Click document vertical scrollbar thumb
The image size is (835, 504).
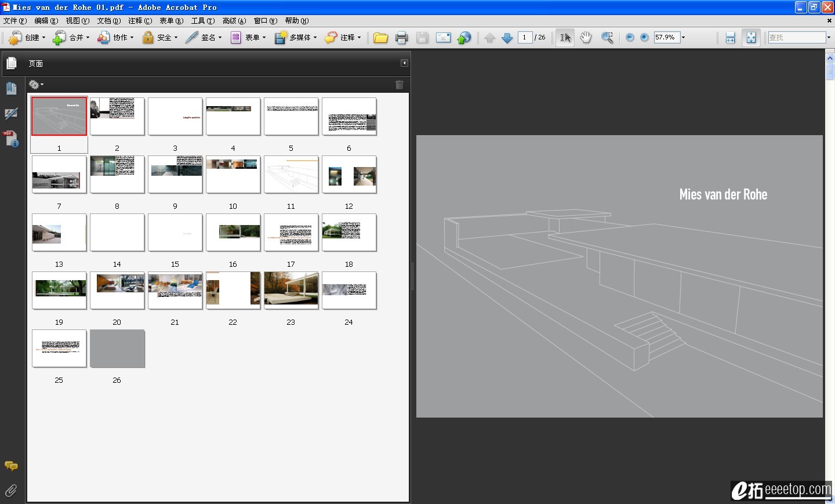click(x=830, y=71)
